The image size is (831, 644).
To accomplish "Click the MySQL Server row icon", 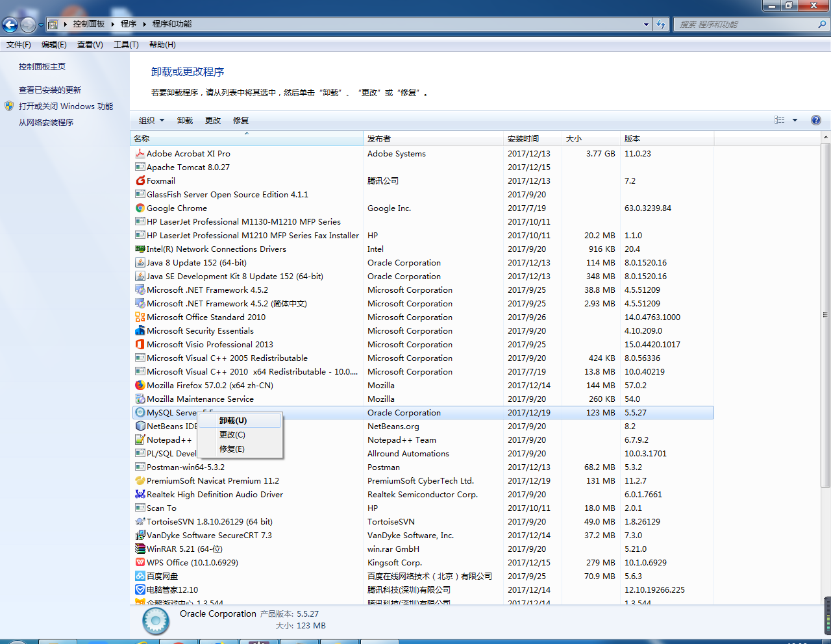I will [140, 412].
